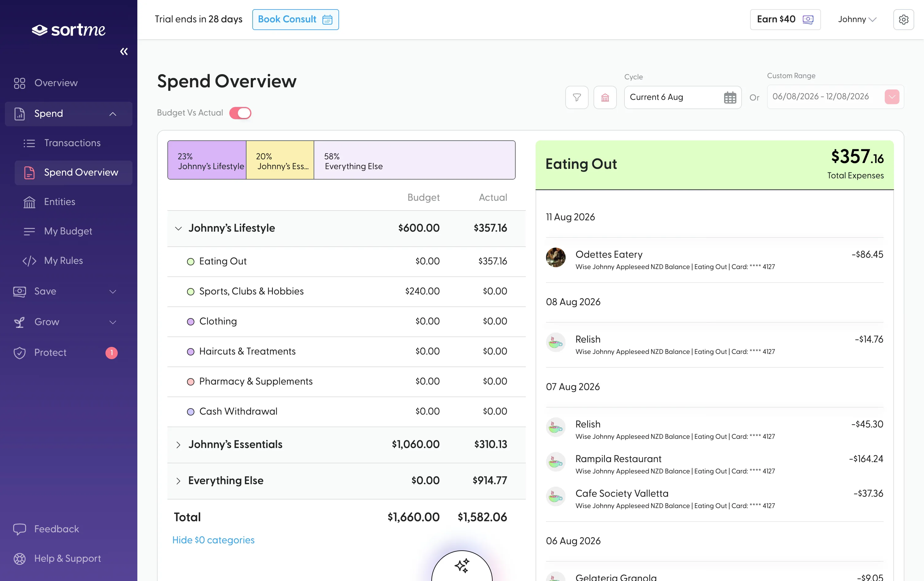The height and width of the screenshot is (581, 924).
Task: Expand Everything Else category group
Action: coord(178,481)
